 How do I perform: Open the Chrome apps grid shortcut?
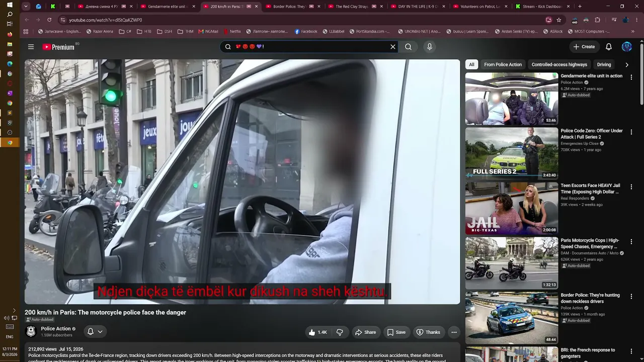[26, 31]
